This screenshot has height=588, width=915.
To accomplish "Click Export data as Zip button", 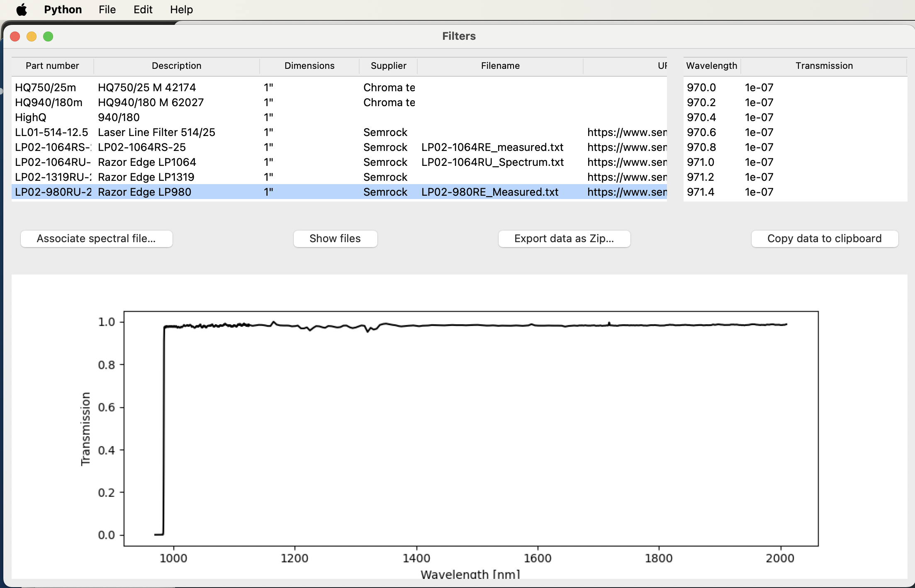I will pos(564,238).
